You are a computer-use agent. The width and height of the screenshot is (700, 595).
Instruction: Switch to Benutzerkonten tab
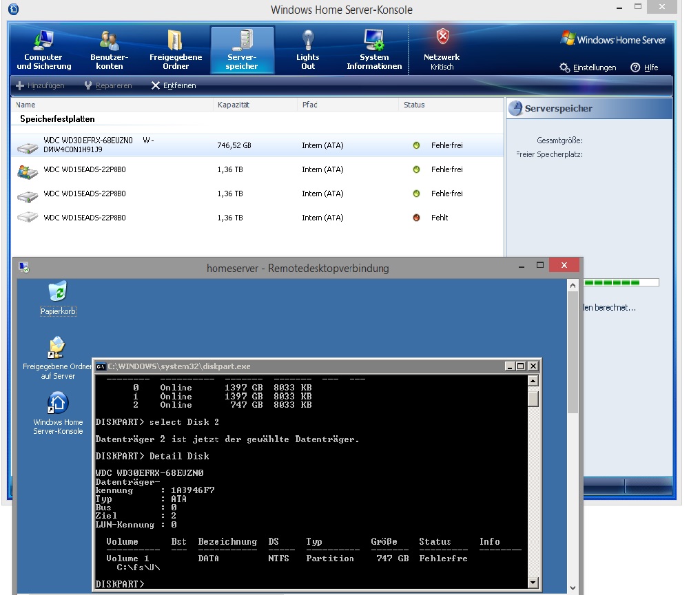[x=110, y=50]
